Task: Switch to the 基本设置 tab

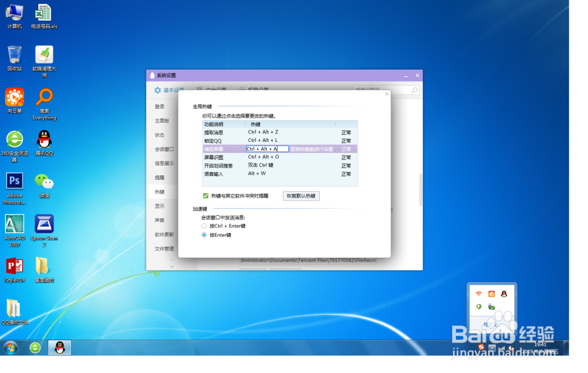Action: pos(169,90)
